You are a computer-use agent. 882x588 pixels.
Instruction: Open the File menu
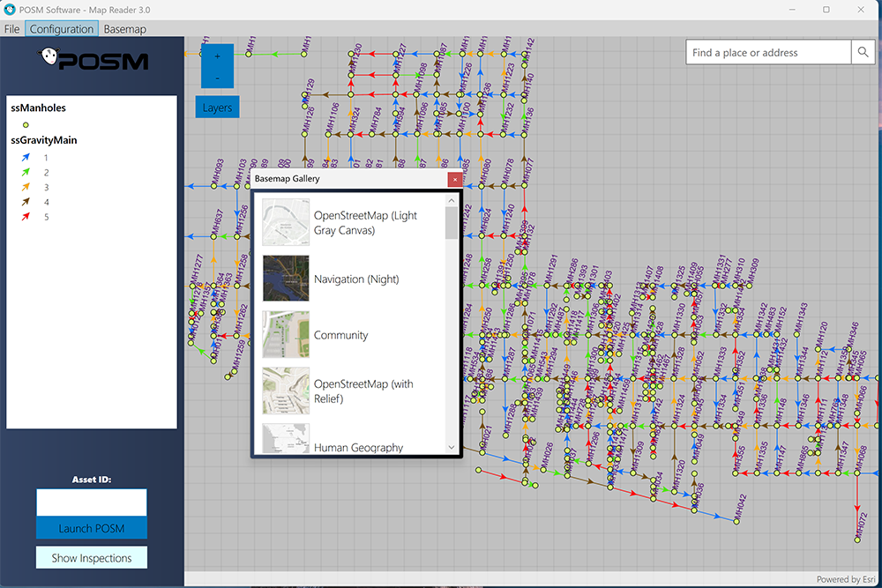(11, 29)
